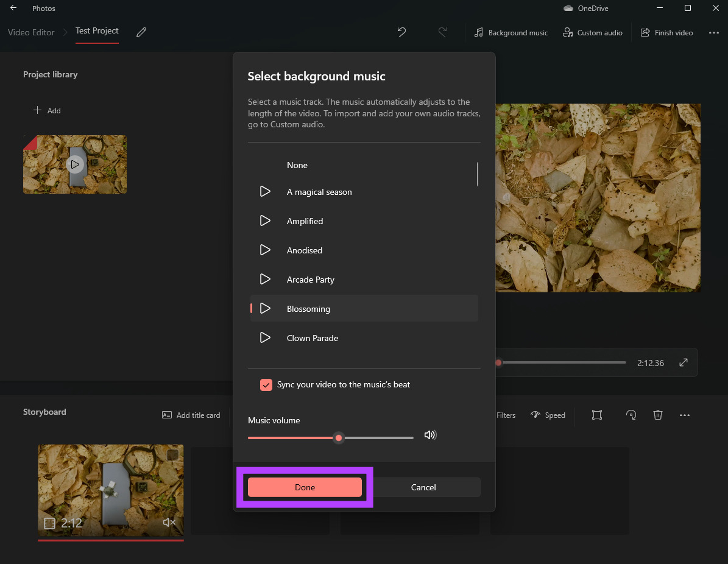This screenshot has height=564, width=728.
Task: Expand video preview to full screen
Action: pos(684,363)
